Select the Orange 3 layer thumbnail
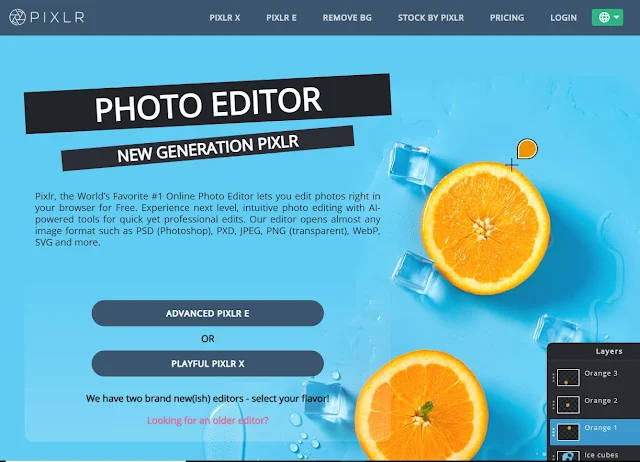 [x=568, y=378]
